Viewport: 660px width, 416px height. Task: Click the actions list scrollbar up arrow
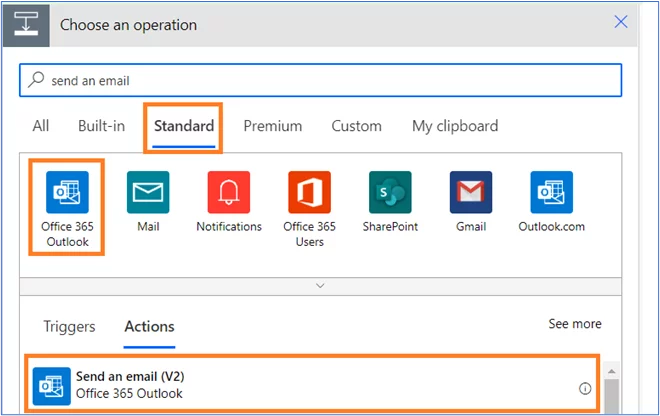[612, 371]
